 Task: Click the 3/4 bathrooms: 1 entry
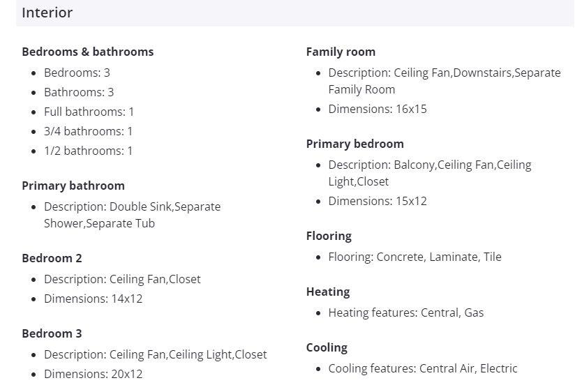pos(88,131)
